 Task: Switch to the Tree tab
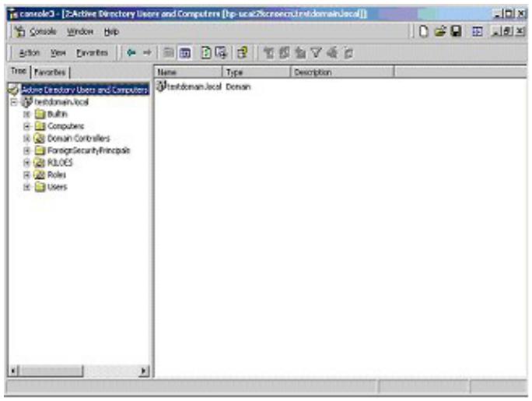[x=19, y=71]
